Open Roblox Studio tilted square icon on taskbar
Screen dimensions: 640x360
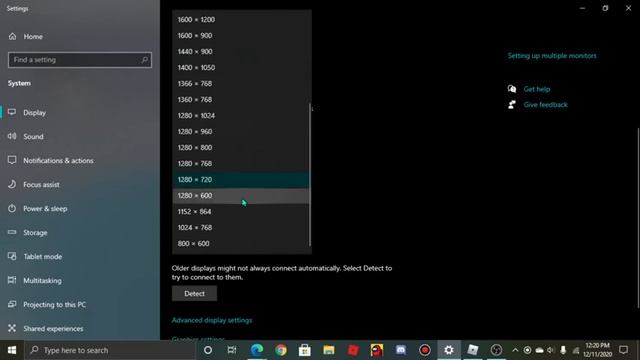pos(473,350)
